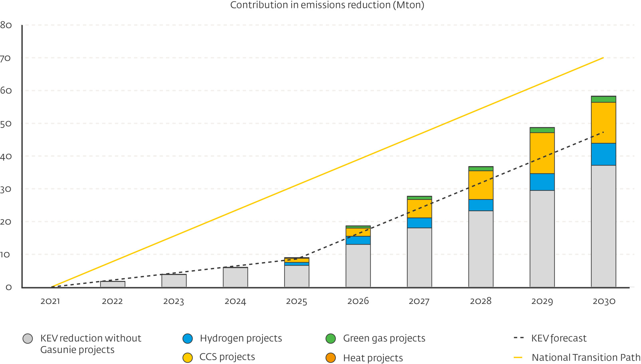Click legend label 'KEV reduction without Gasunie projects'

tap(91, 344)
